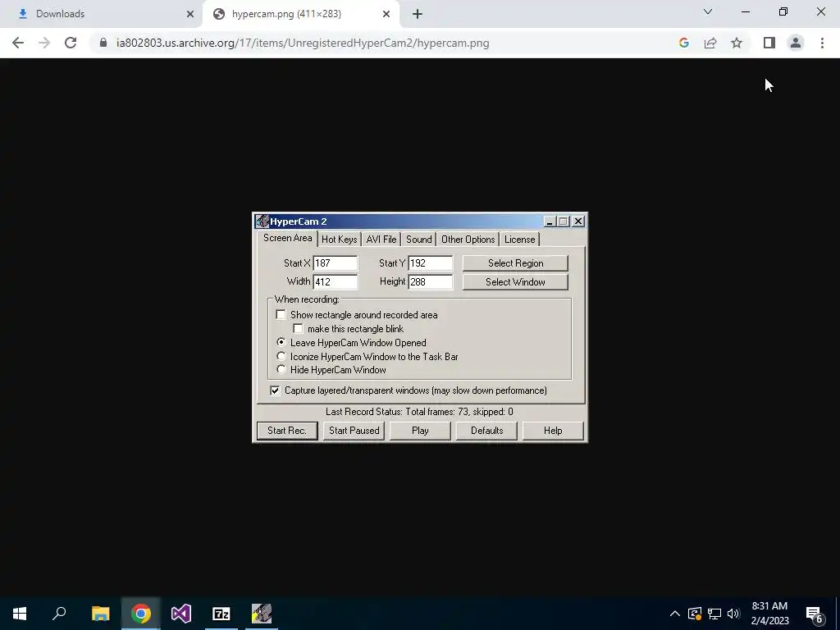Select Leave HyperCam Window Opened
The height and width of the screenshot is (630, 840).
pos(281,342)
